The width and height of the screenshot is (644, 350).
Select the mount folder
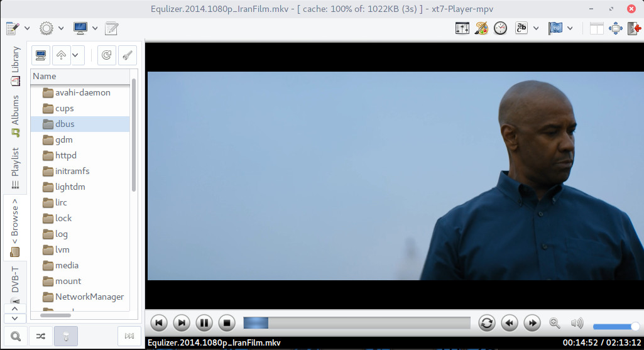pos(80,281)
